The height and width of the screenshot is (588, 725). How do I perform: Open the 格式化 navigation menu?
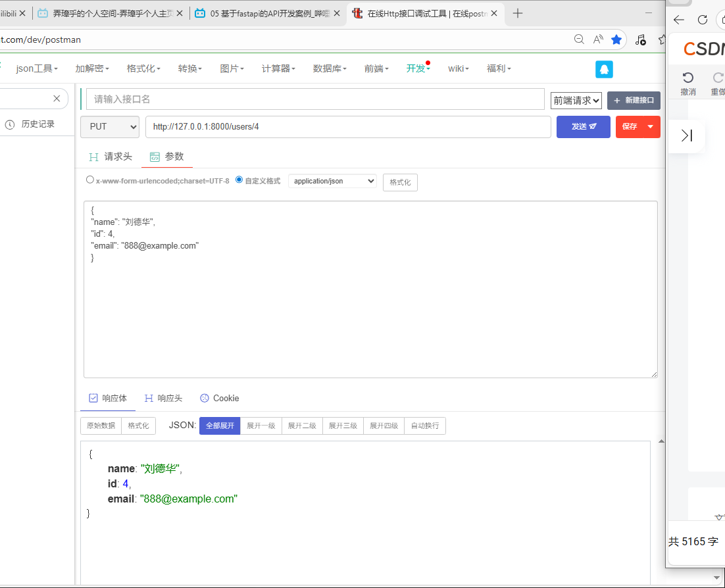(x=143, y=68)
